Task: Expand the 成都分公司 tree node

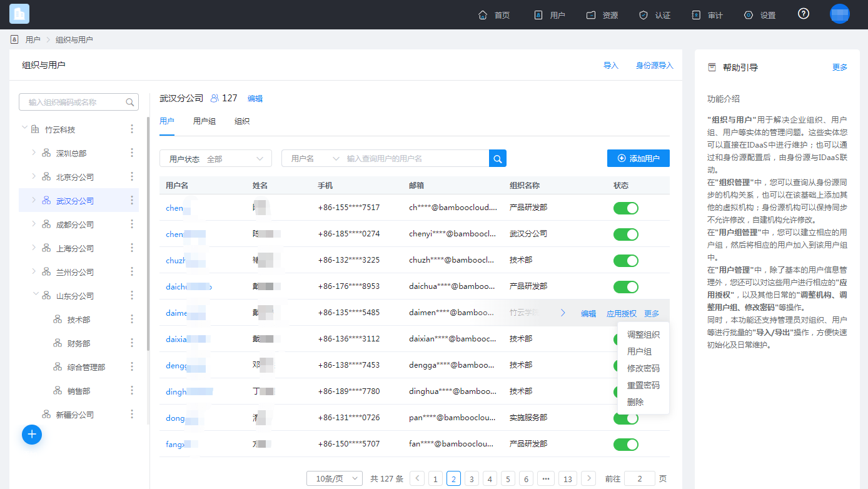Action: pos(33,224)
